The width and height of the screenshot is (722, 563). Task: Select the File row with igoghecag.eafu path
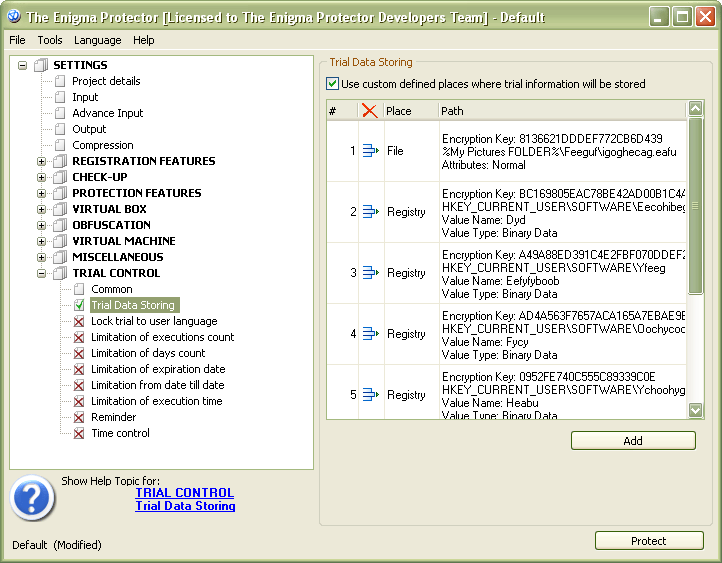click(x=507, y=151)
